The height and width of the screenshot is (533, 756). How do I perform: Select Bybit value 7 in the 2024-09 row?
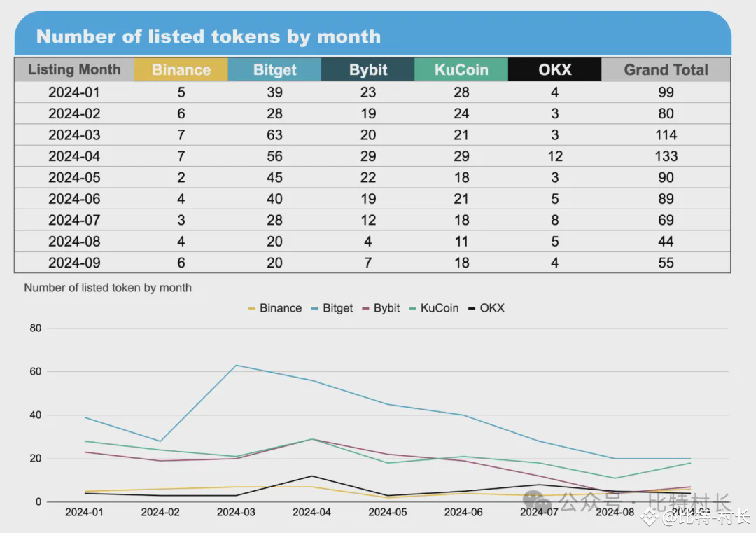[368, 263]
